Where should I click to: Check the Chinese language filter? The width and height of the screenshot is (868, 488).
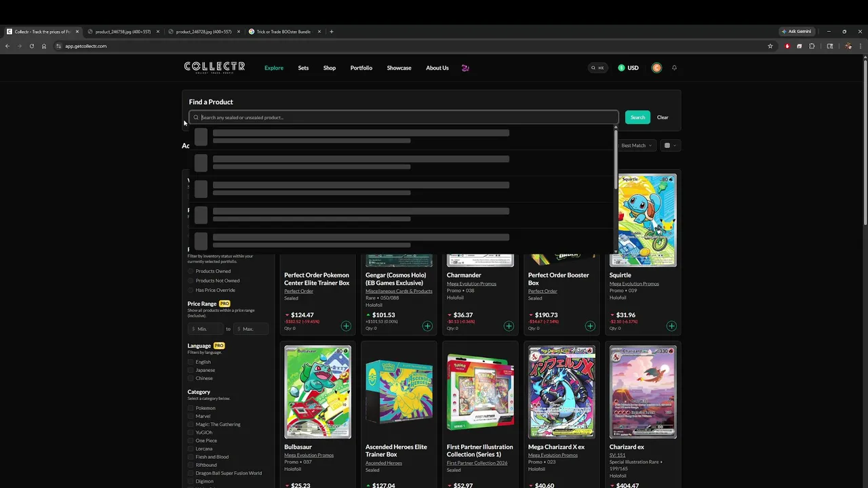pyautogui.click(x=191, y=378)
